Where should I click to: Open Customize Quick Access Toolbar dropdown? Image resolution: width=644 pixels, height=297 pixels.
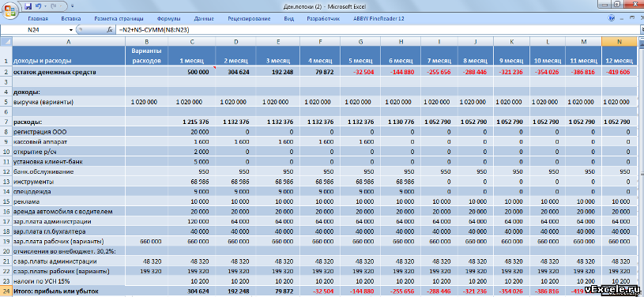click(72, 6)
